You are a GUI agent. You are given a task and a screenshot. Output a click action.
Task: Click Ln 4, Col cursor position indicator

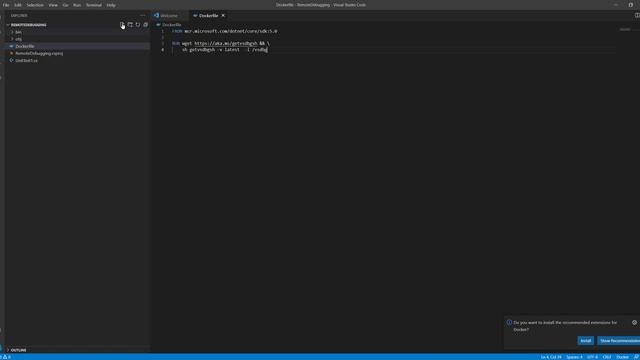[x=551, y=357]
